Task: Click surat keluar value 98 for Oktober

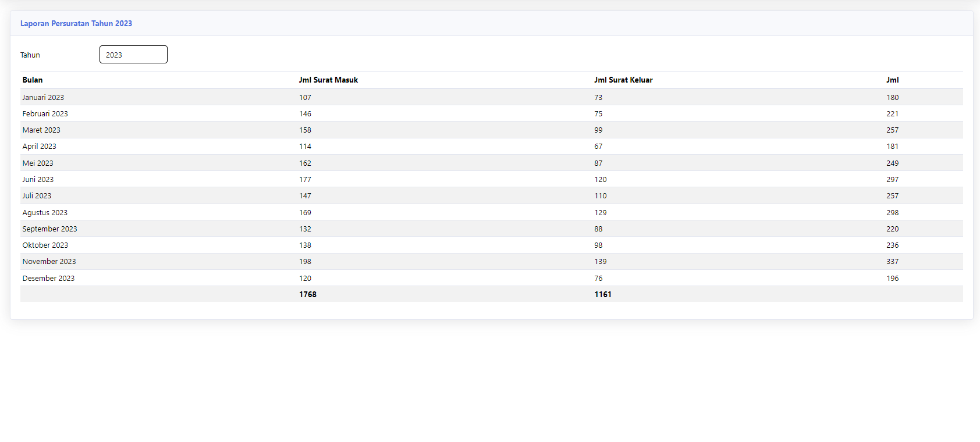Action: tap(598, 245)
